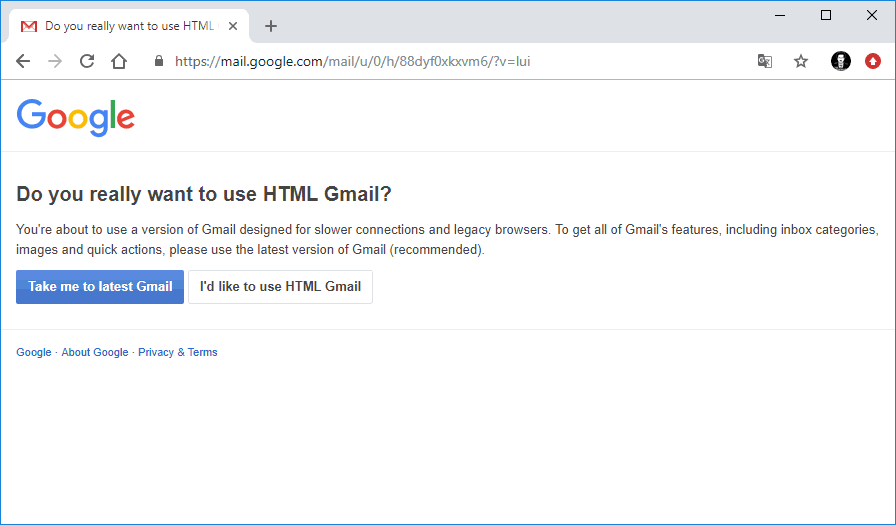896x525 pixels.
Task: Open the Google footer link
Action: click(x=33, y=353)
